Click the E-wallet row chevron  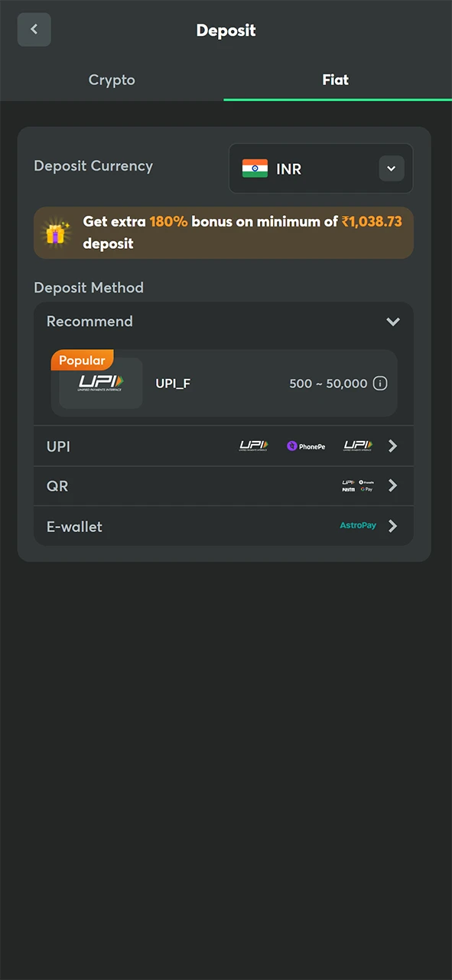[392, 525]
